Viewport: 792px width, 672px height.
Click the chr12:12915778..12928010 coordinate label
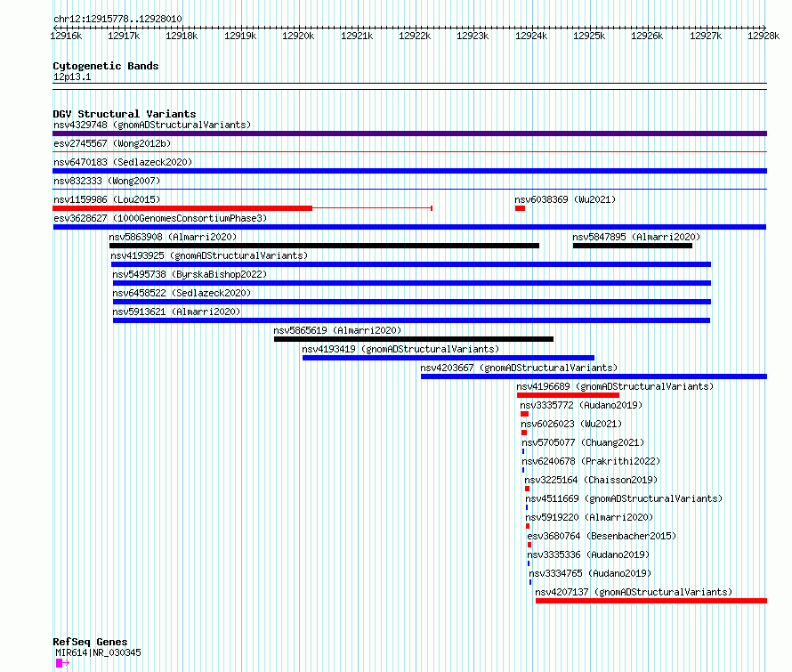(117, 20)
